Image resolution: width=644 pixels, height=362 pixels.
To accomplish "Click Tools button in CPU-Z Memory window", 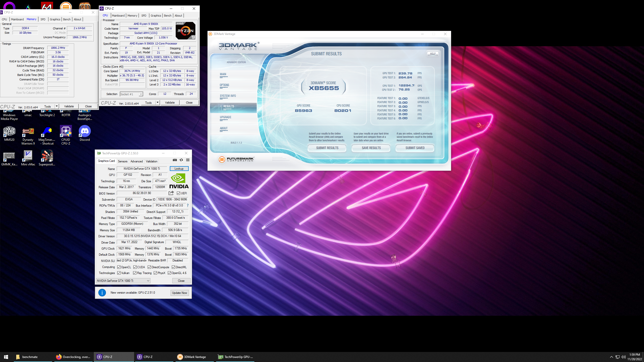I will click(x=48, y=106).
